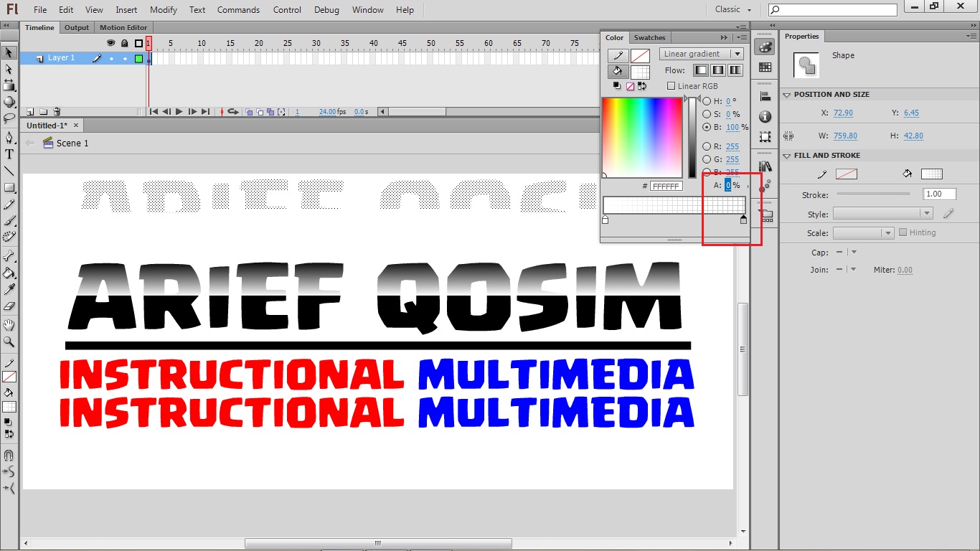Switch to the Swatches tab

[x=649, y=38]
